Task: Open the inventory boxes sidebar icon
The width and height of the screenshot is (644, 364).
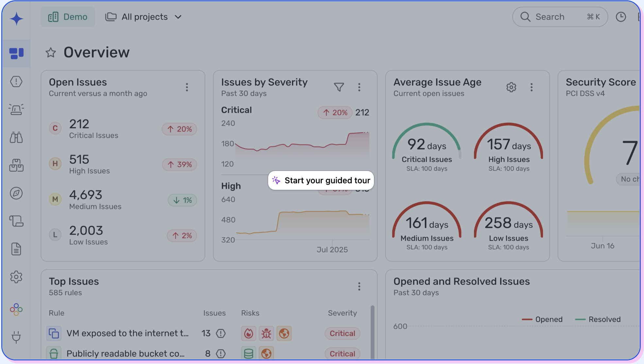Action: 16,165
